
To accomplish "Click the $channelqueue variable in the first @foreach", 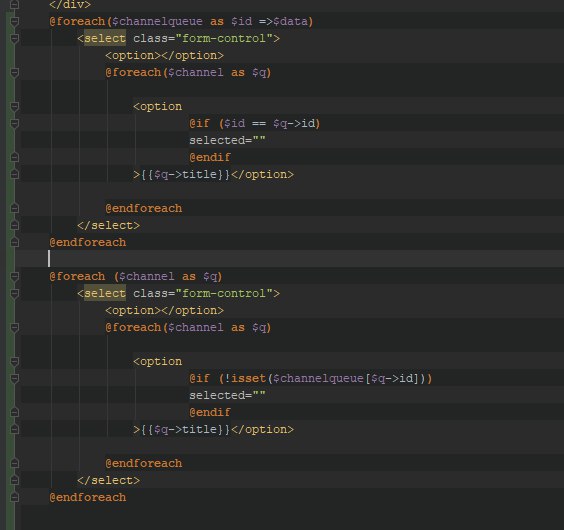I will click(157, 22).
